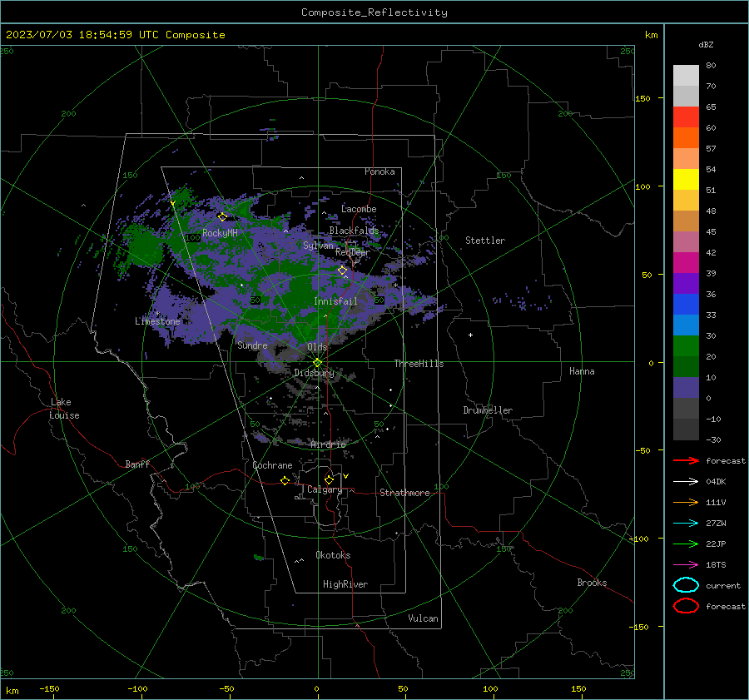Click the Blackfalds town label
Viewport: 749px width, 700px height.
click(354, 231)
